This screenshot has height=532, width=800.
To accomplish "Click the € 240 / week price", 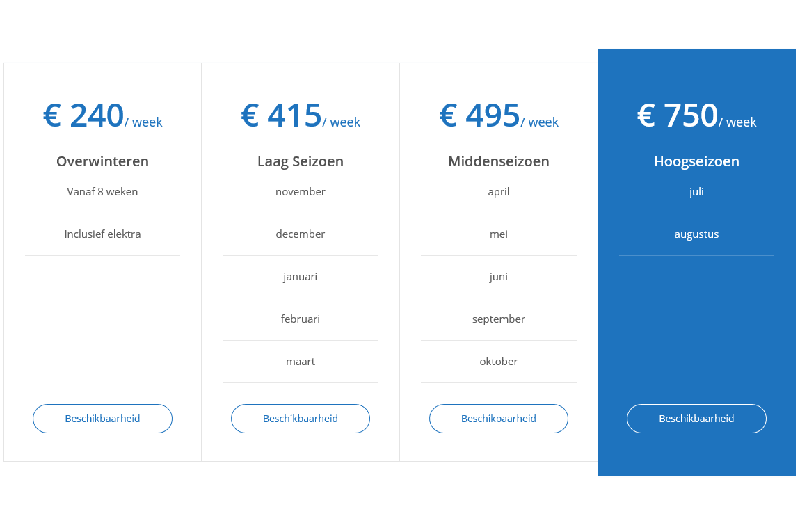I will 102,115.
